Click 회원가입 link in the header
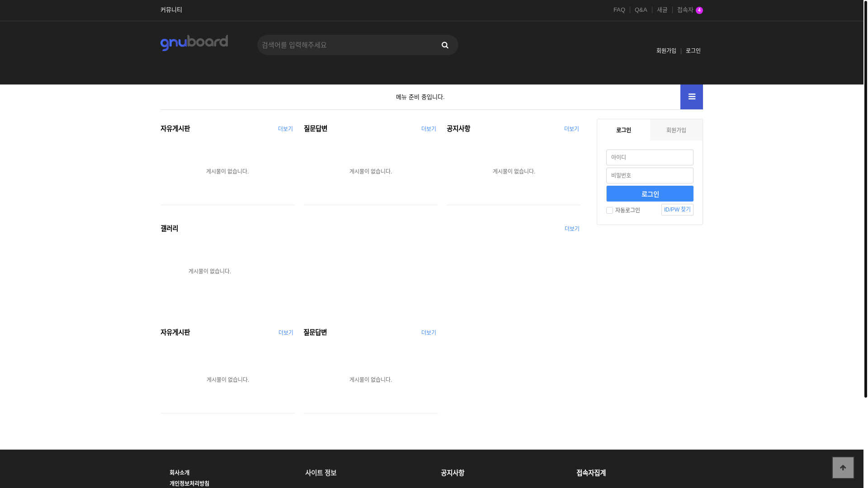 666,51
